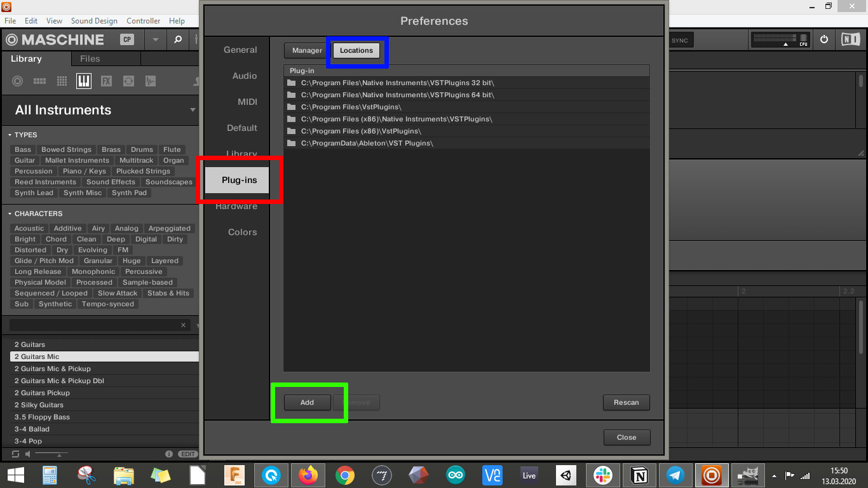Click the Rescan button
Viewport: 868px width, 488px height.
click(626, 402)
